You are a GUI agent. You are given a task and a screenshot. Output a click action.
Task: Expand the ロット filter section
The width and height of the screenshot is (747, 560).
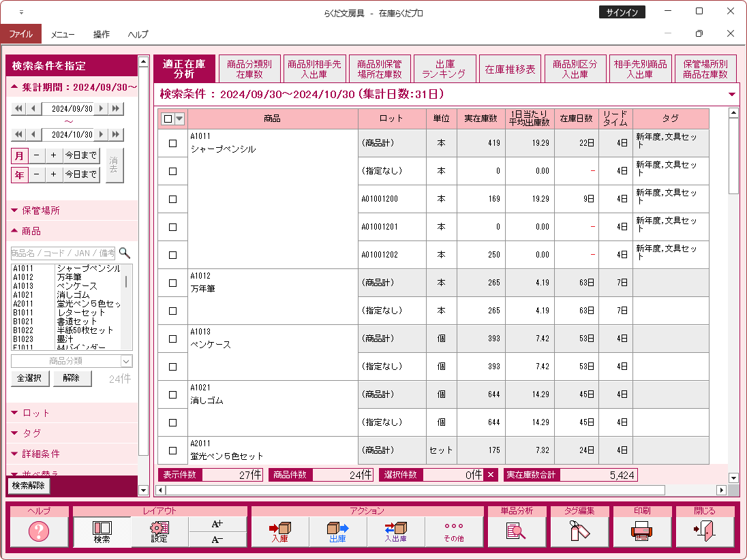point(33,414)
